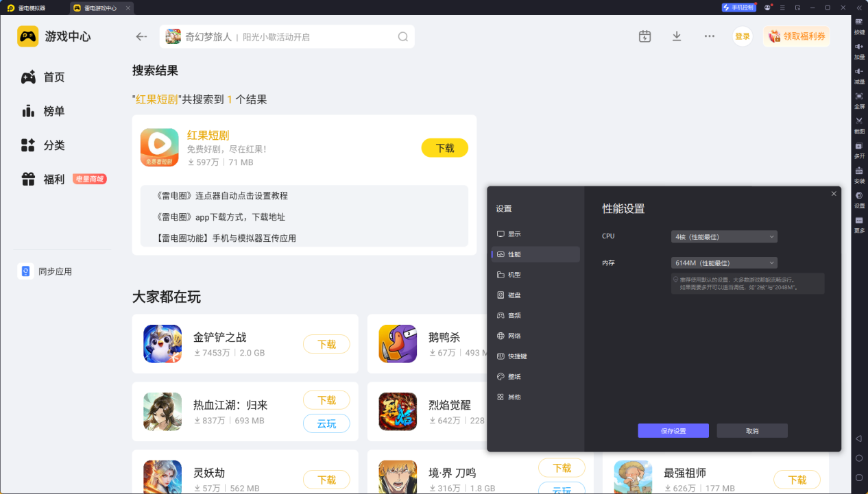Select 显示 in settings menu
This screenshot has height=494, width=868.
point(535,234)
